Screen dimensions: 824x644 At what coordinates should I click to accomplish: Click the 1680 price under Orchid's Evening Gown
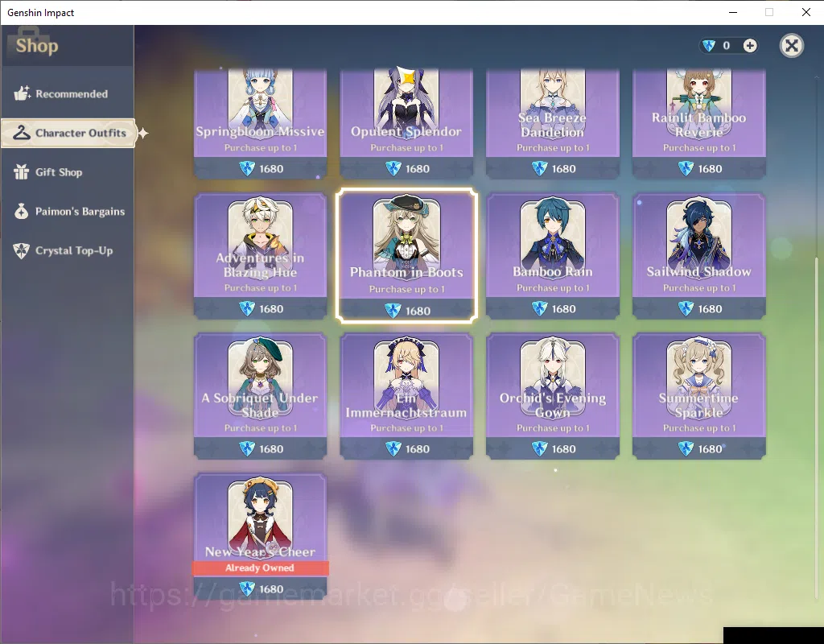click(564, 449)
